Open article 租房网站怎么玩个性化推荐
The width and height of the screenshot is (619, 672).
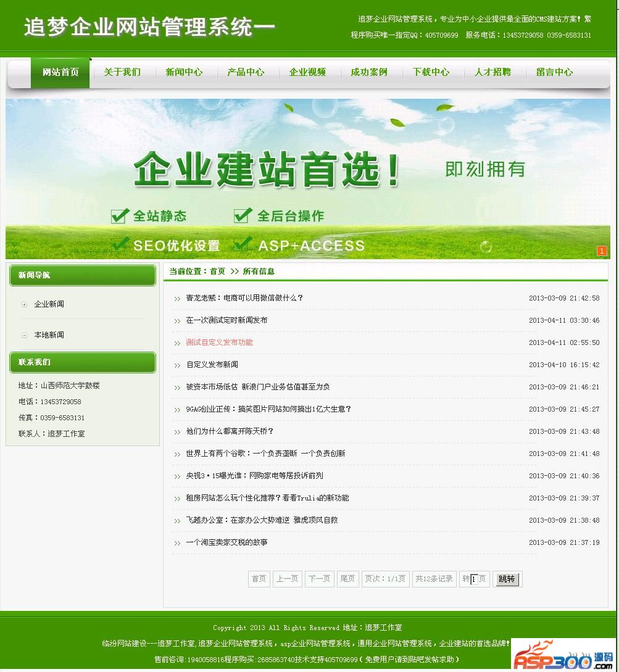point(267,498)
